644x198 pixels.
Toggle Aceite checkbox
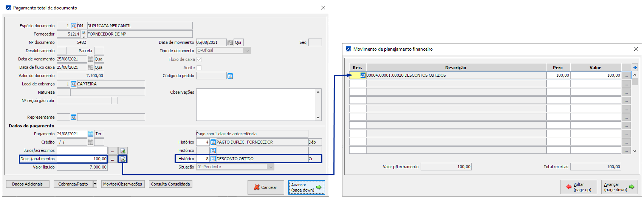click(x=199, y=68)
